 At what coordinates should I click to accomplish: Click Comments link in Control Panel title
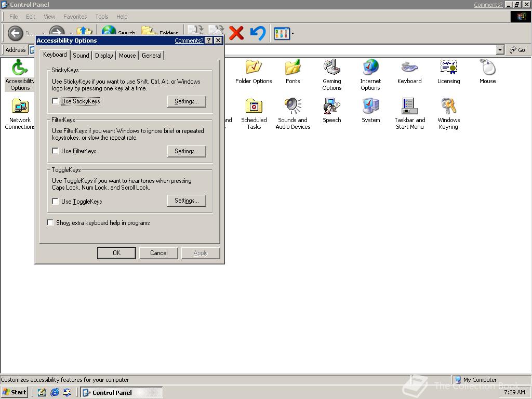point(488,4)
